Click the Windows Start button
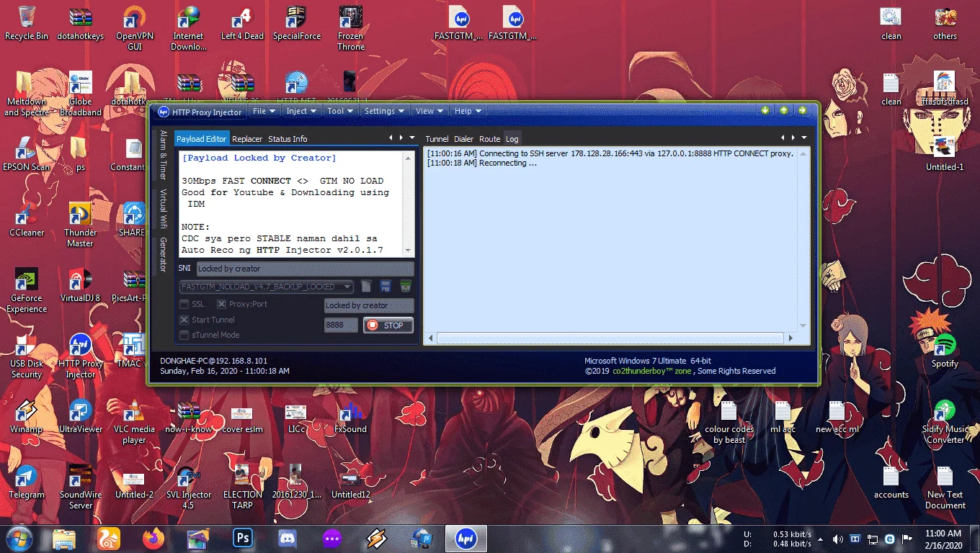The width and height of the screenshot is (980, 553). click(x=19, y=539)
